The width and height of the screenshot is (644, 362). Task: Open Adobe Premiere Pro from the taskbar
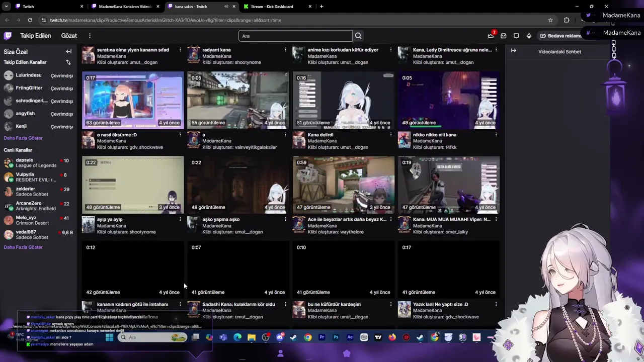322,337
